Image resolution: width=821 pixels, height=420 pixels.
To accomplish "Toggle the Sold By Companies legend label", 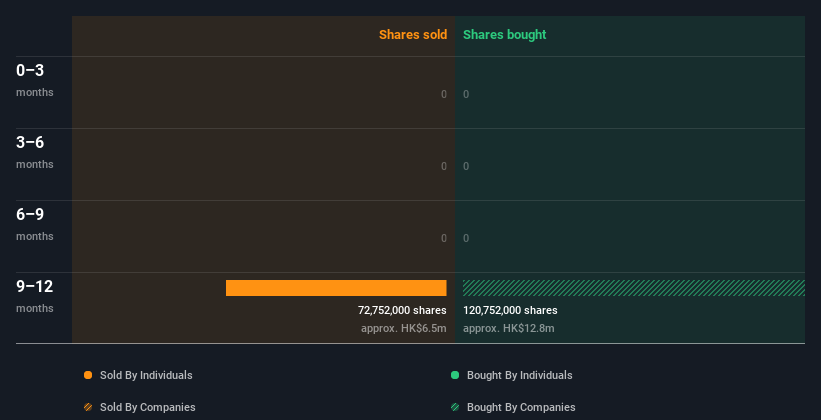I will point(148,407).
